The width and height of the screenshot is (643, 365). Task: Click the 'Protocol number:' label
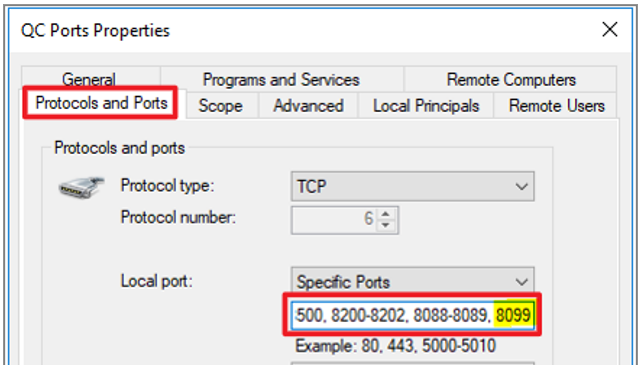178,217
